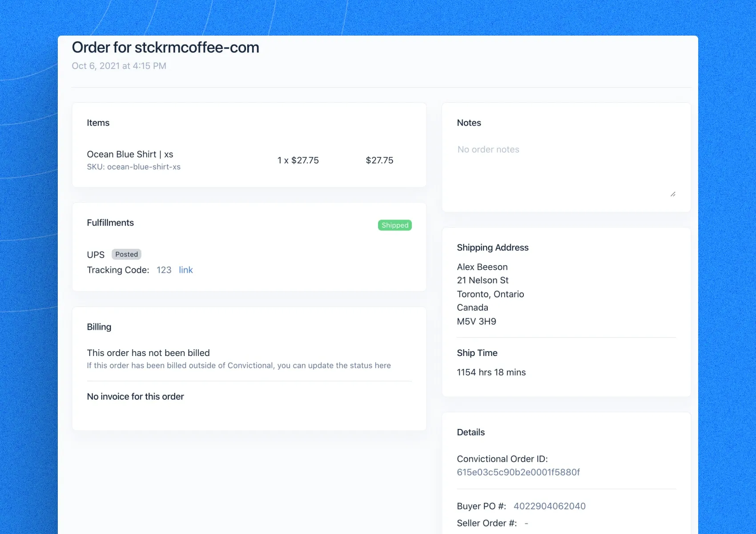Click in the 'No order notes' field
The width and height of the screenshot is (756, 534).
(x=566, y=170)
